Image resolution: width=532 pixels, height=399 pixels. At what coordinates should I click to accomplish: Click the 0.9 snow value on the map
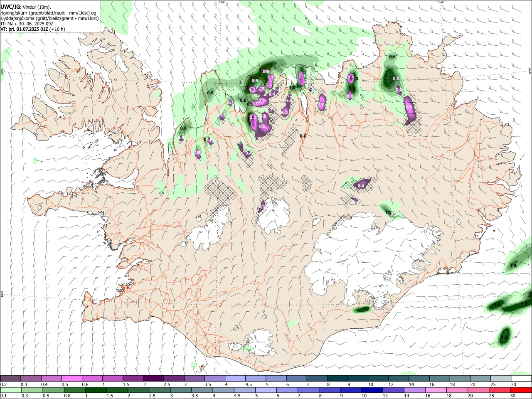[x=321, y=104]
